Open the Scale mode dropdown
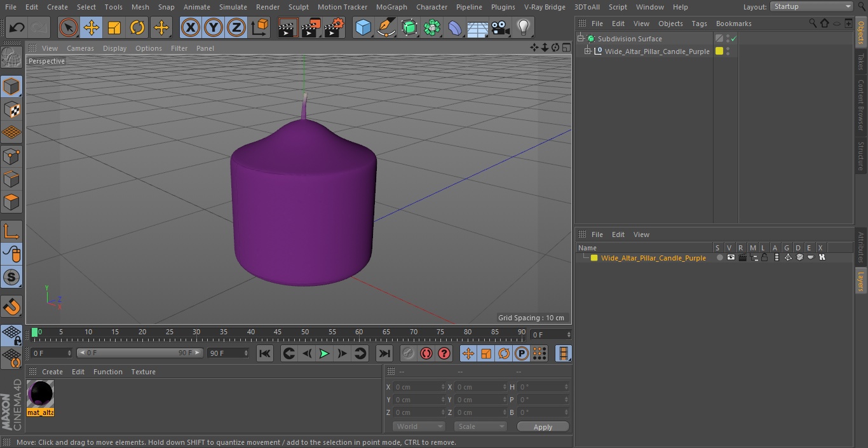 (480, 426)
